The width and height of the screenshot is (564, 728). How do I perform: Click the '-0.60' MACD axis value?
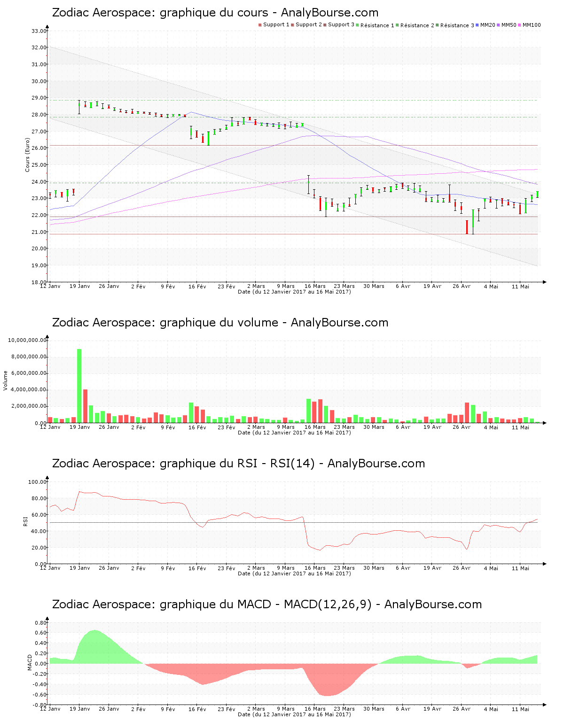40,695
